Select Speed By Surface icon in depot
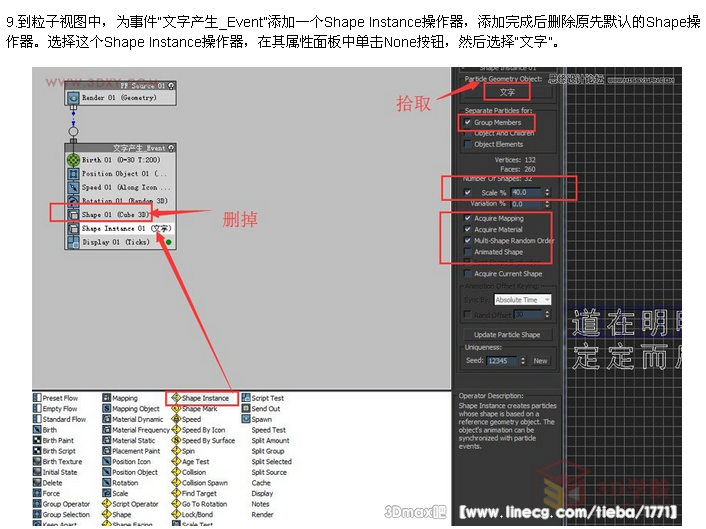This screenshot has height=529, width=706. [176, 440]
